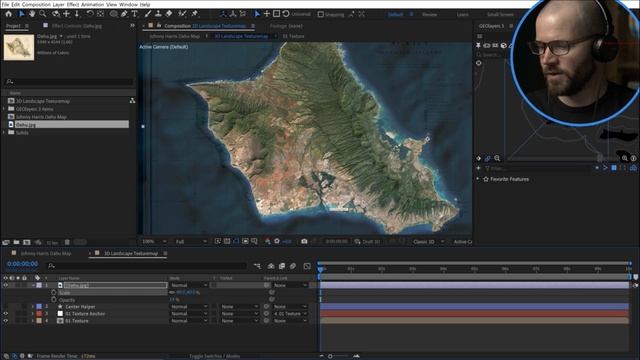
Task: Select the Rotation tool in toolbar
Action: point(90,14)
